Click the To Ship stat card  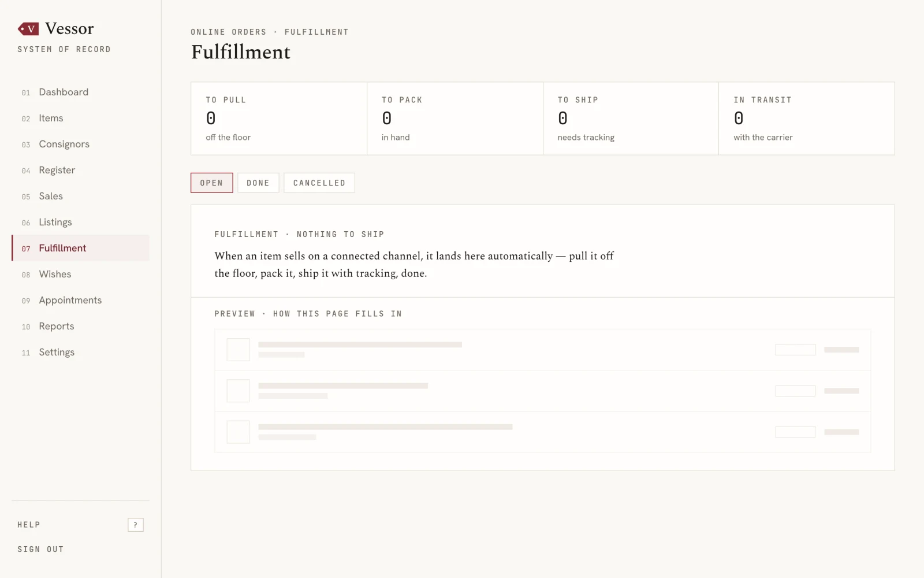click(631, 118)
